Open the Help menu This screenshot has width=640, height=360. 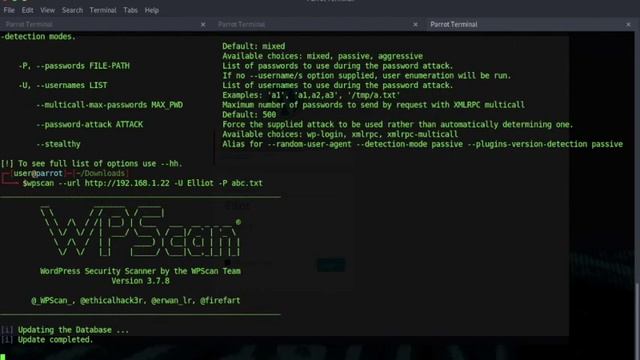tap(151, 10)
